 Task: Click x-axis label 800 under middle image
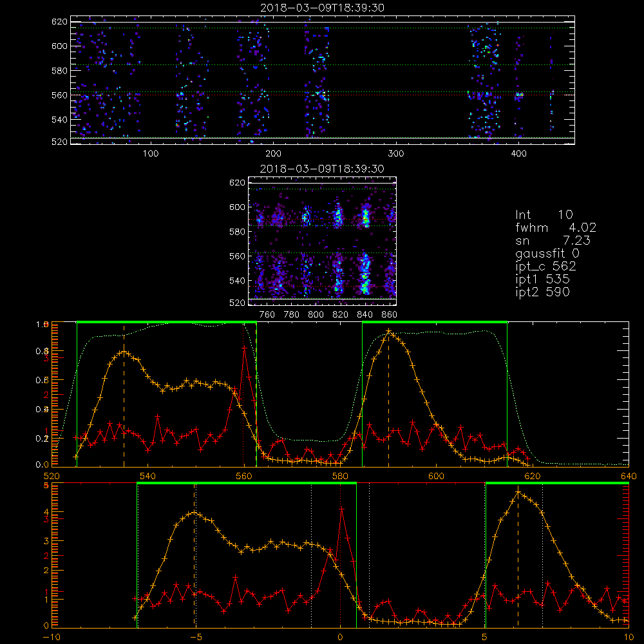coord(316,315)
